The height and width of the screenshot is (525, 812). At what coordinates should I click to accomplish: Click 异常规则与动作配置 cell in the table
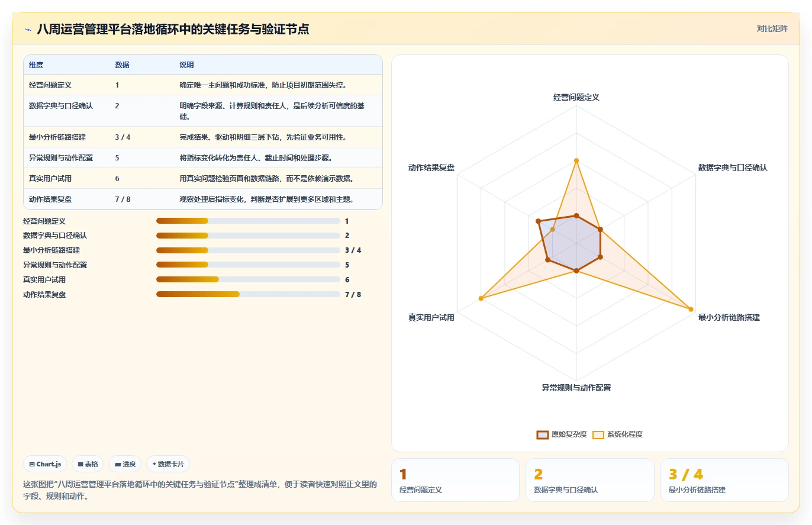(x=61, y=158)
